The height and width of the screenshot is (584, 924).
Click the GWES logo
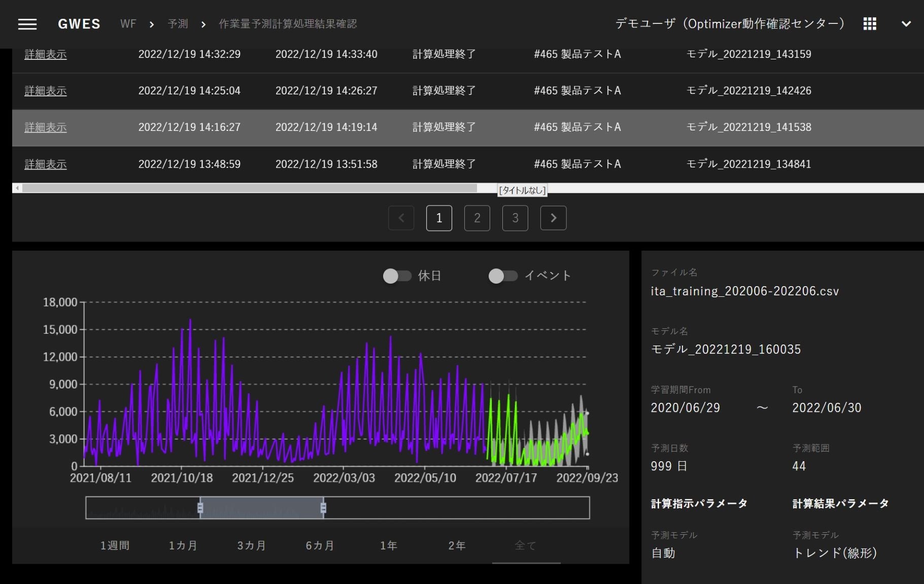pyautogui.click(x=79, y=23)
